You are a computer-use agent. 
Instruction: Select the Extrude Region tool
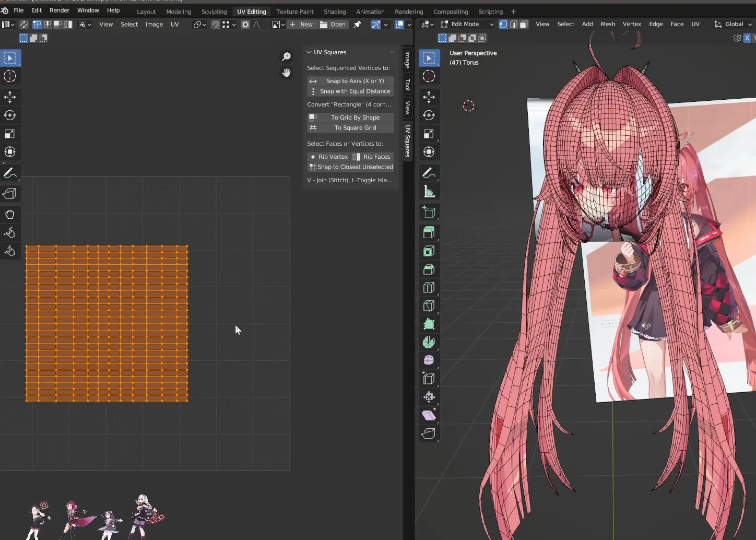[x=429, y=232]
